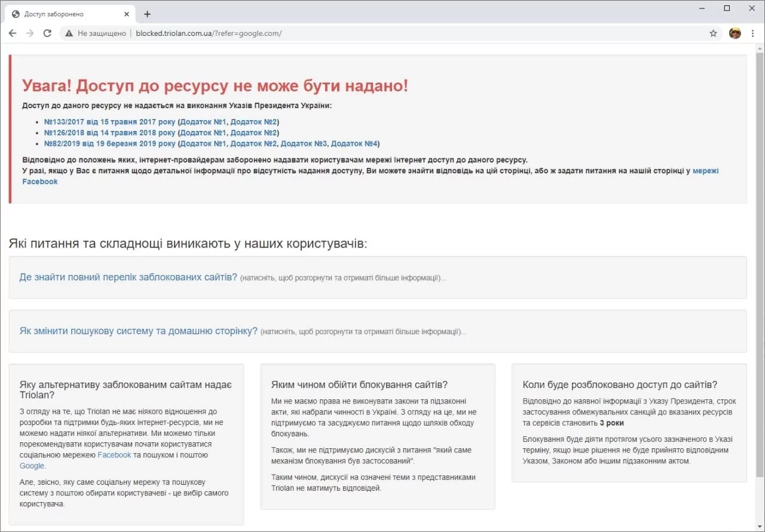Click the 'Не защищено' security label
The width and height of the screenshot is (765, 532).
(x=102, y=33)
